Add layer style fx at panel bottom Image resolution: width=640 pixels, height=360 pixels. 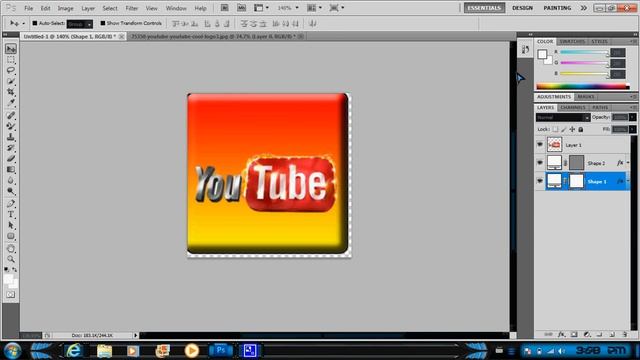click(561, 334)
